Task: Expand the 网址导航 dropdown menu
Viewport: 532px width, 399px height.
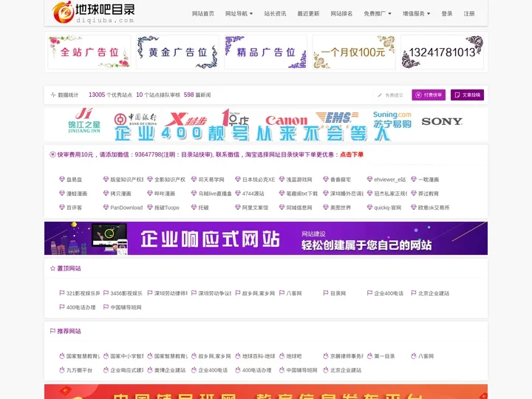Action: (239, 13)
